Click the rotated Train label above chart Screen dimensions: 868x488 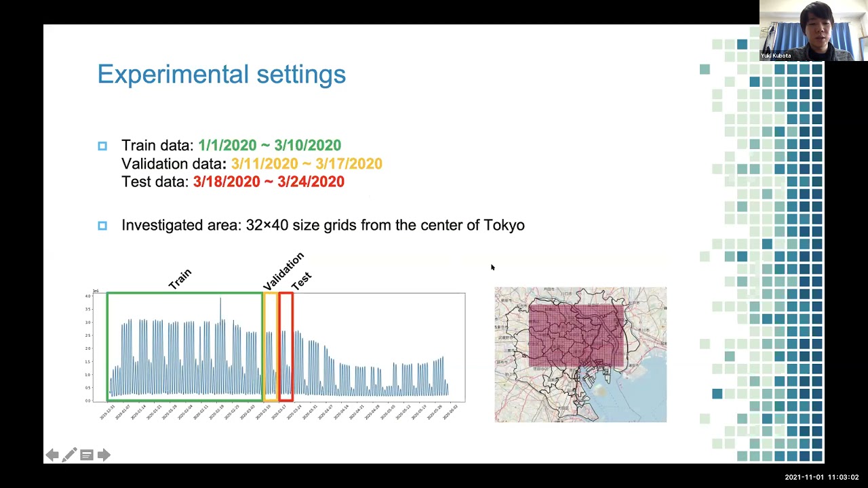pyautogui.click(x=180, y=279)
